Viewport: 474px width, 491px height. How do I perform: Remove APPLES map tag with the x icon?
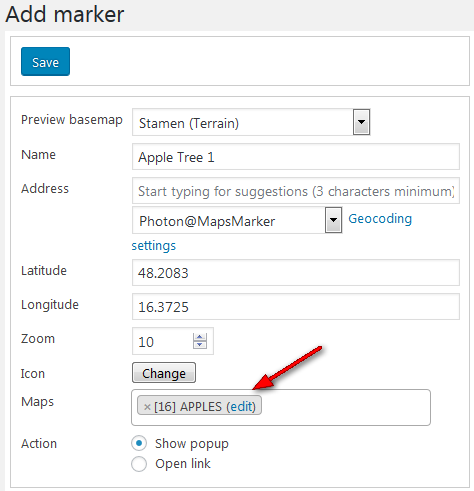click(x=147, y=407)
